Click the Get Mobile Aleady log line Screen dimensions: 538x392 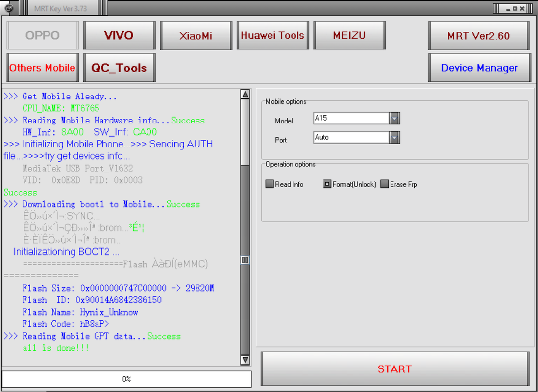(60, 97)
